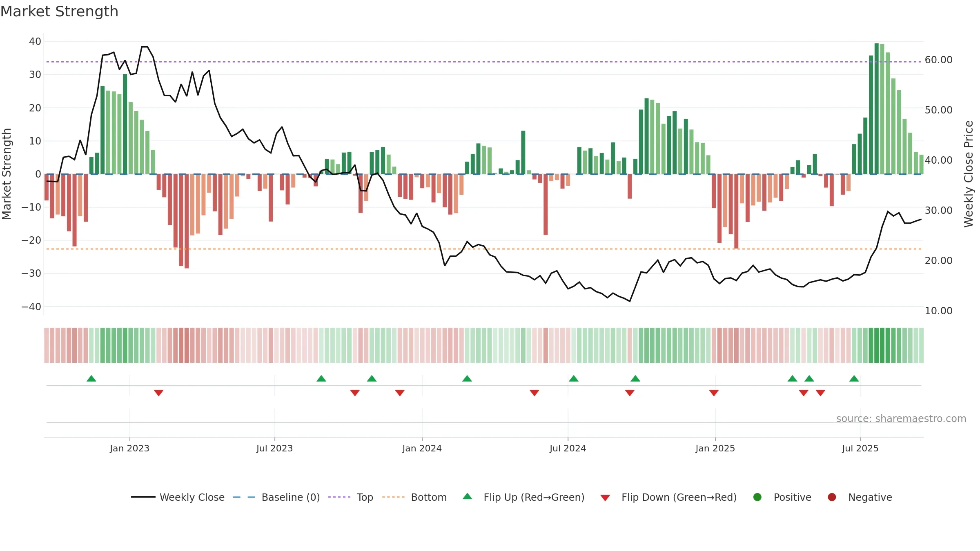Click the purple dotted Top line sample in legend
This screenshot has height=551, width=980.
(x=339, y=497)
